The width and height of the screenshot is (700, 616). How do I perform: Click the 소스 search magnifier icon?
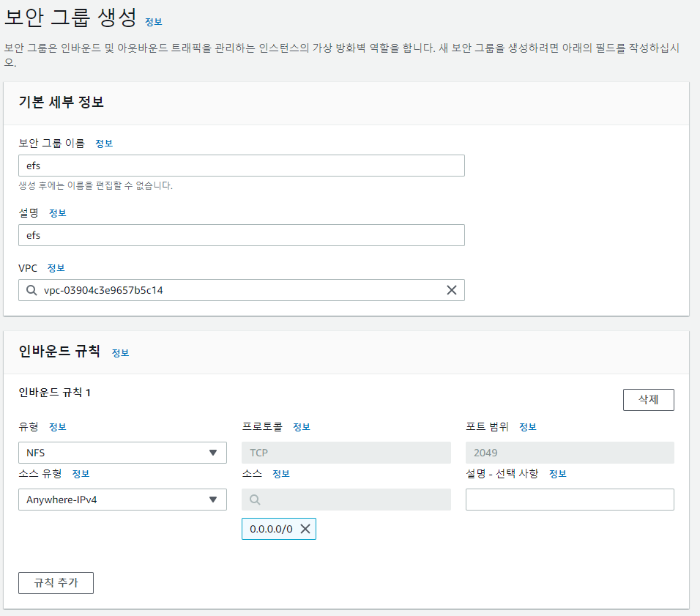tap(255, 500)
